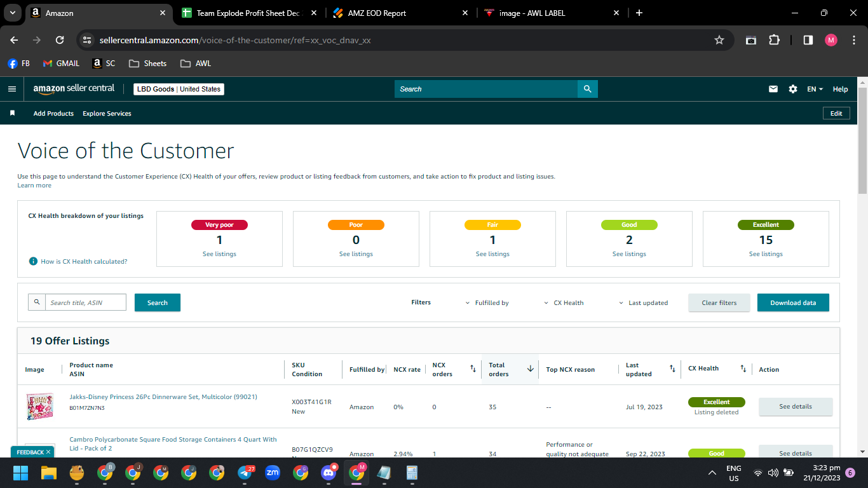Go back to the previous page

coord(14,40)
